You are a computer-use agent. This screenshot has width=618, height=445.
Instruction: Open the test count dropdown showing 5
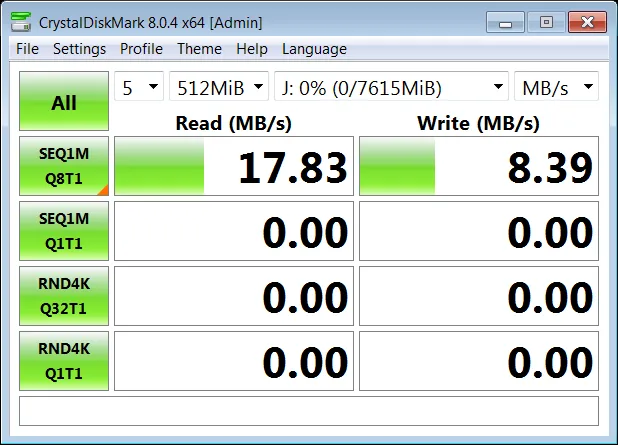pyautogui.click(x=139, y=86)
